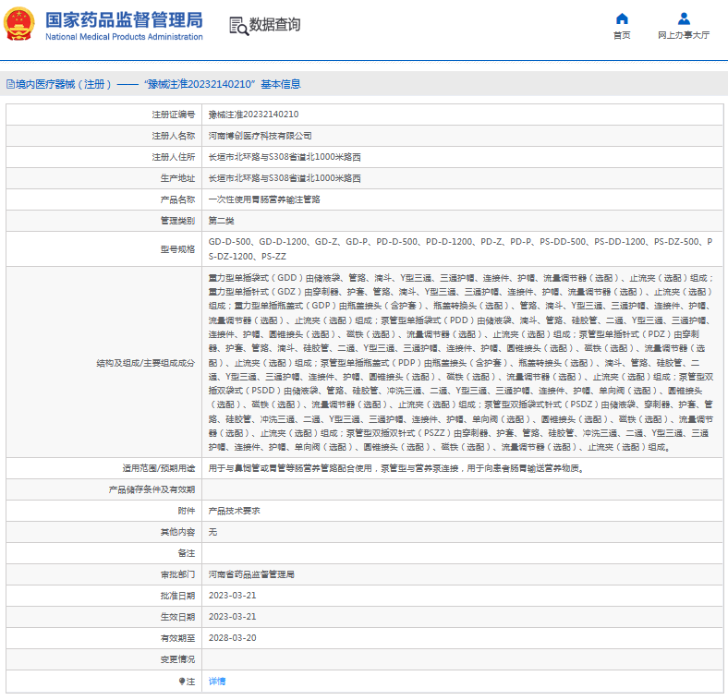This screenshot has width=728, height=700.
Task: Click 产品技术要求 attachment text
Action: (234, 511)
